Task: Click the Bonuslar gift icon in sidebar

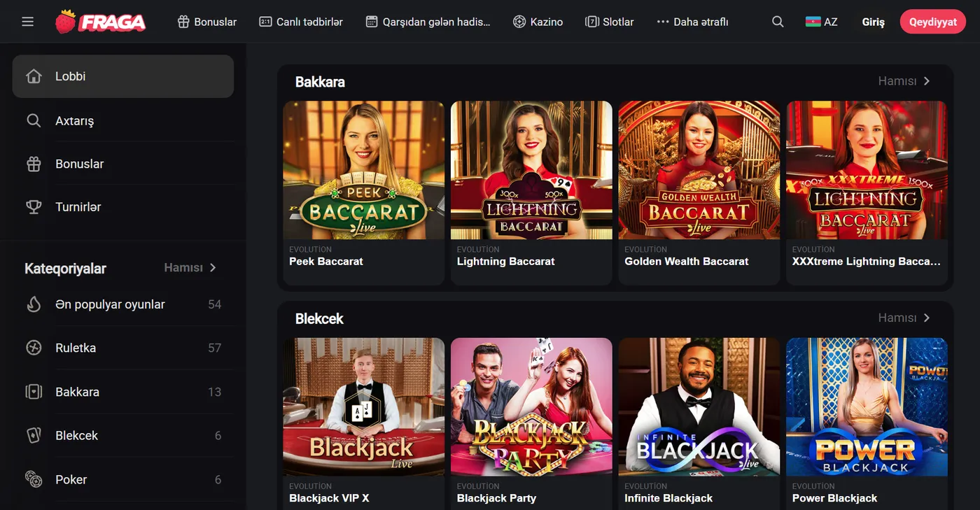Action: click(34, 164)
